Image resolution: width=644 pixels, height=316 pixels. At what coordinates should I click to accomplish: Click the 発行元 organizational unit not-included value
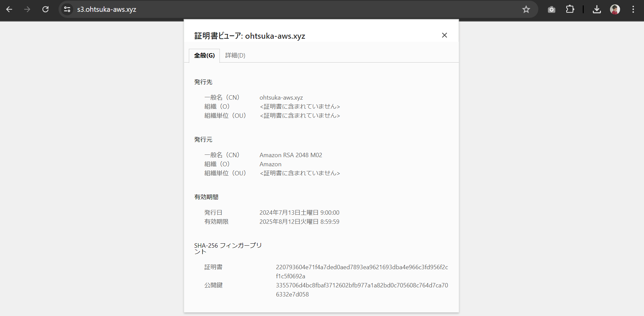[x=300, y=173]
